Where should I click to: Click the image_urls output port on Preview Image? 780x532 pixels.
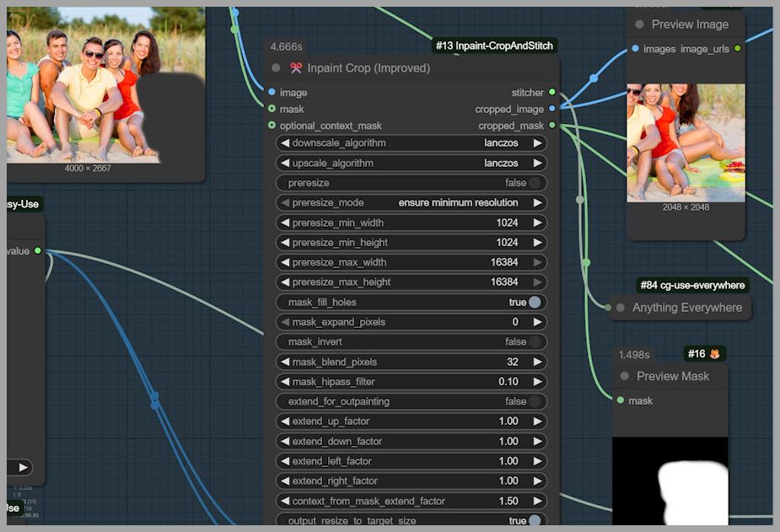point(738,49)
